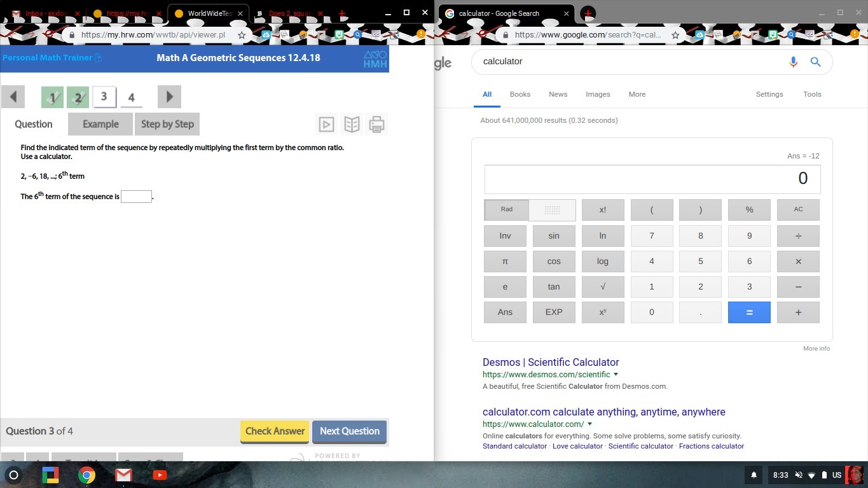Bookmark the my.hrw.com page with star
Screen dimensions: 868x488
(242, 35)
